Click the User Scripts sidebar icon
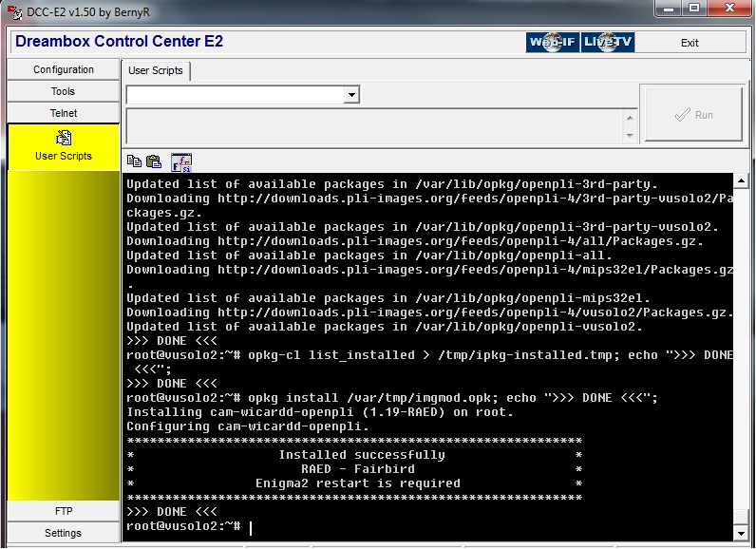 64,138
